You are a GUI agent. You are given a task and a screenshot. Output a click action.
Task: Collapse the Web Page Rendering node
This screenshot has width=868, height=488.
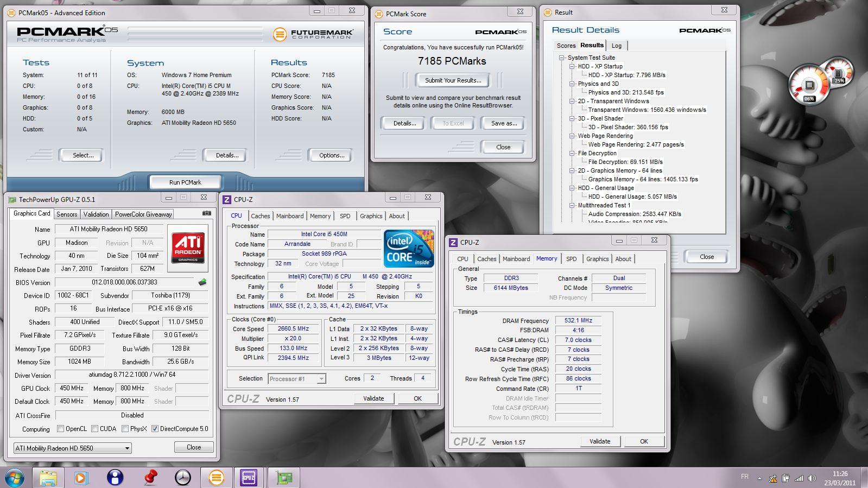(x=572, y=136)
